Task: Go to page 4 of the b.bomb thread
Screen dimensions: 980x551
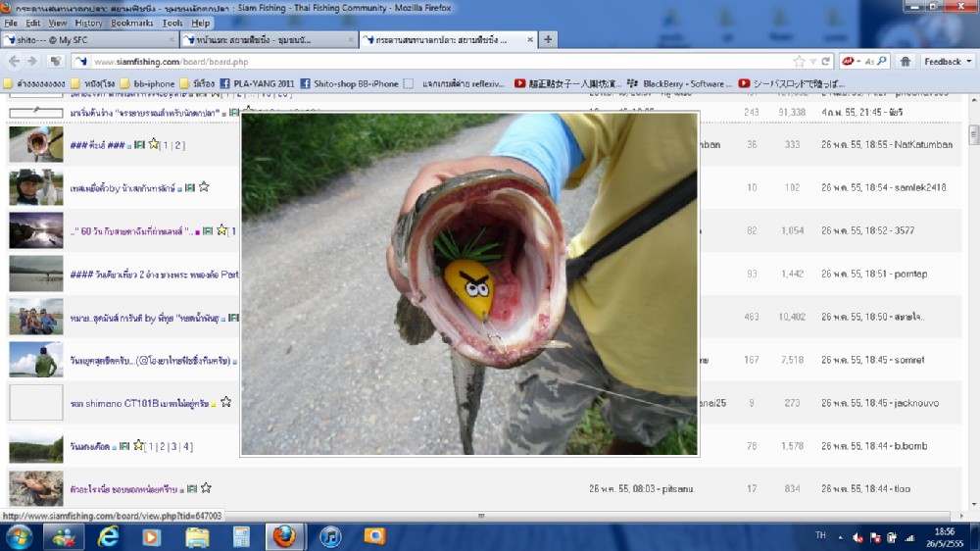Action: coord(186,446)
